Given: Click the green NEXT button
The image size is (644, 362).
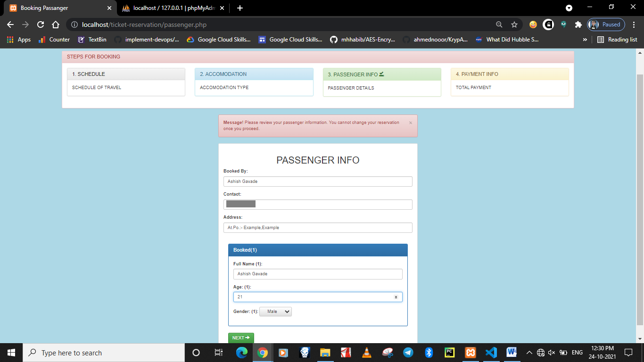Looking at the screenshot, I should (x=241, y=338).
